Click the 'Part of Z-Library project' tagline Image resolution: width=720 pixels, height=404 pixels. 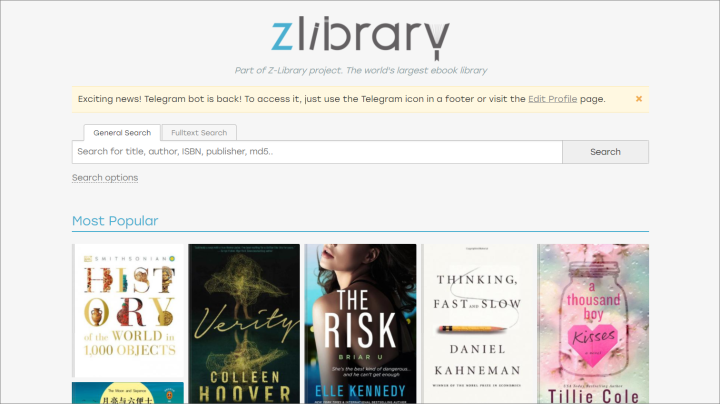click(360, 70)
